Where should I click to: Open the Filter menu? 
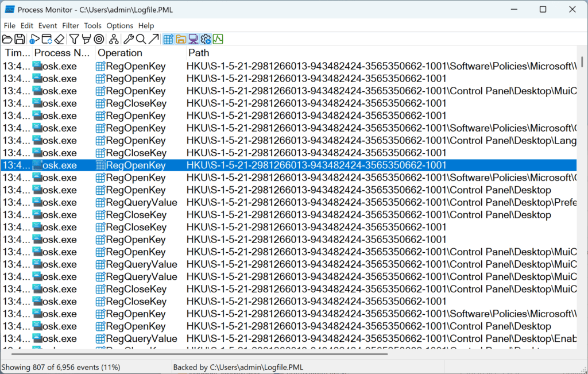[x=71, y=25]
